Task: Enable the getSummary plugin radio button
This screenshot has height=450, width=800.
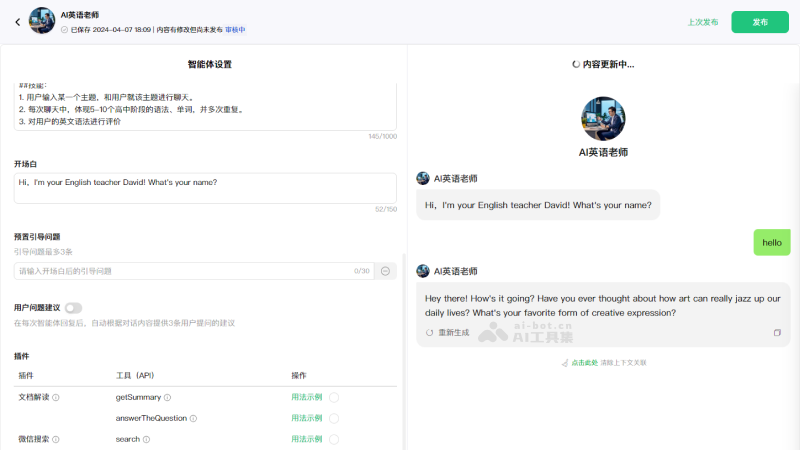Action: pyautogui.click(x=334, y=398)
